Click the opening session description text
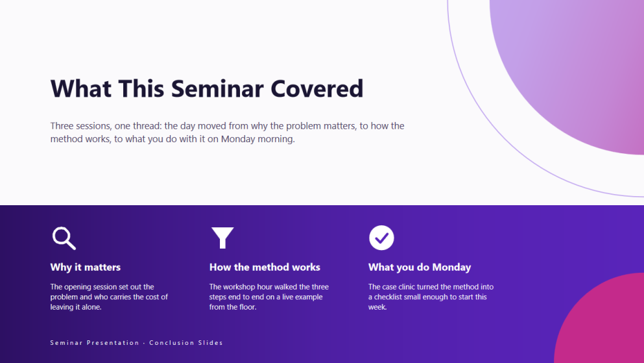The width and height of the screenshot is (644, 363). click(109, 297)
